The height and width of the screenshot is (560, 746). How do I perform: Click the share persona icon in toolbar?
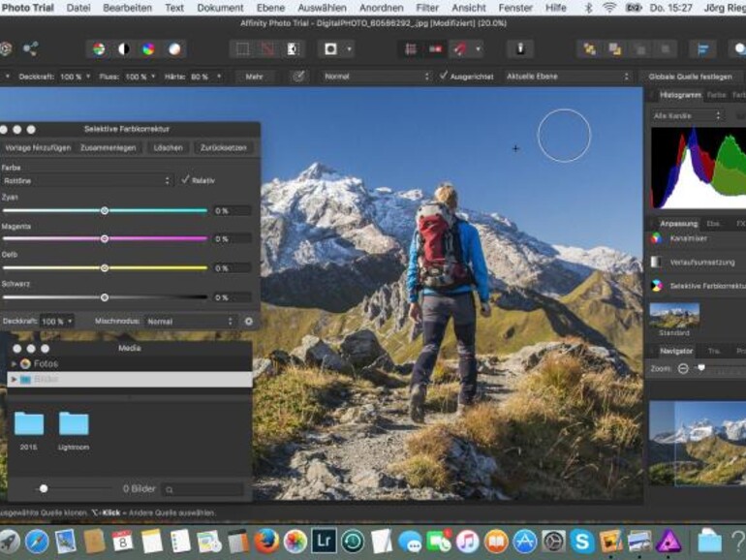pyautogui.click(x=30, y=48)
